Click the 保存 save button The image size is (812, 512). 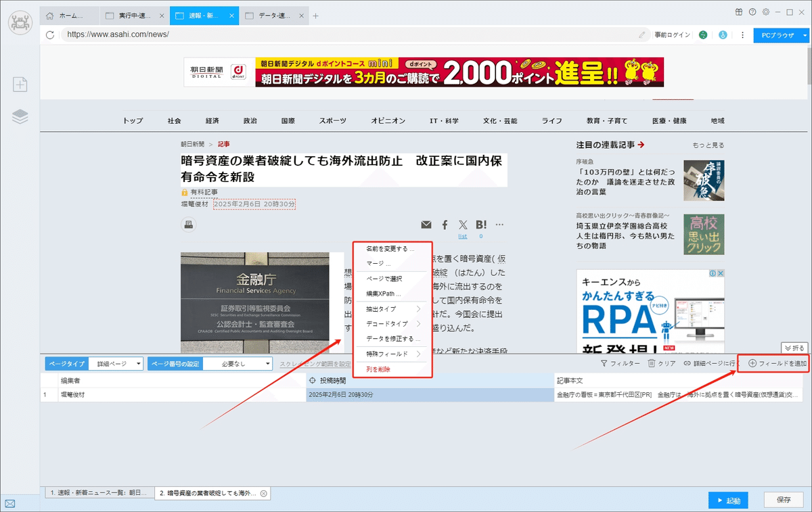(x=784, y=501)
